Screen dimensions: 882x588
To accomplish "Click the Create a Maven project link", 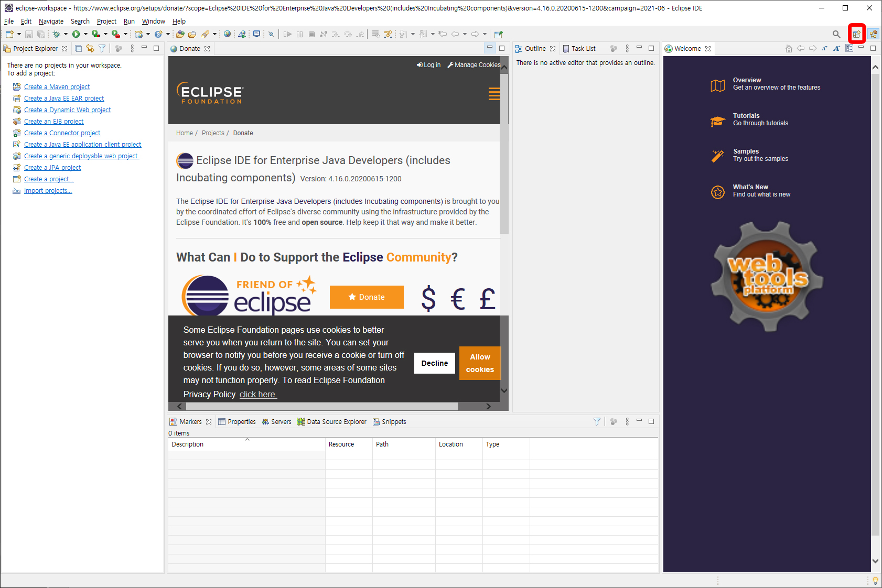I will pos(57,87).
